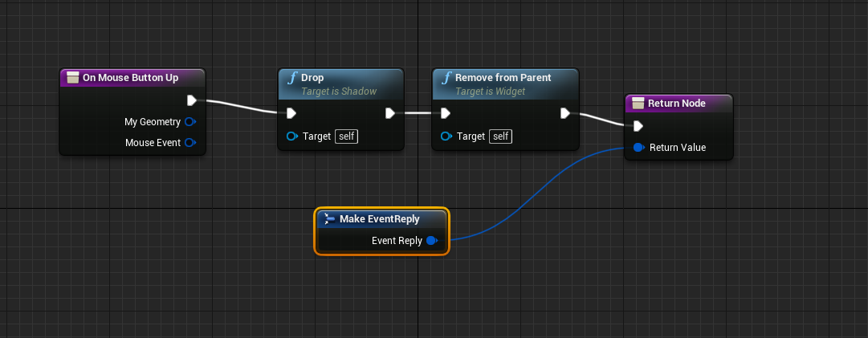Select the Return Node title
868x338 pixels.
point(676,103)
